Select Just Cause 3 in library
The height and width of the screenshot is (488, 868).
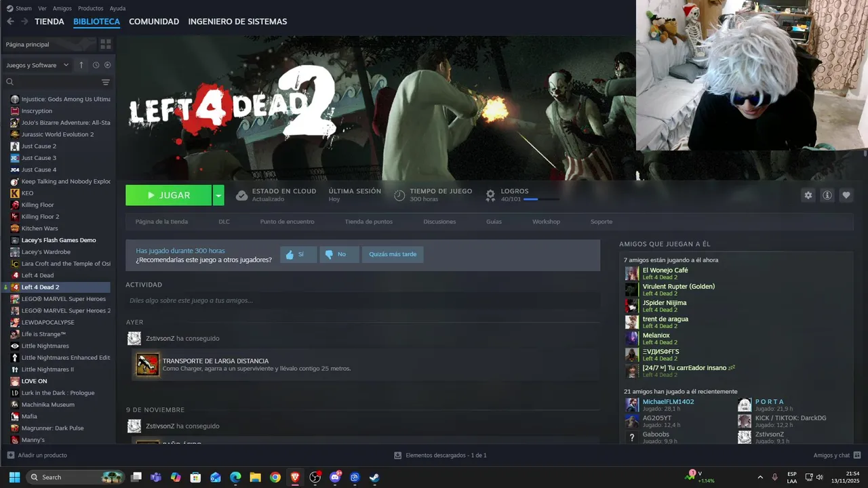[x=39, y=158]
